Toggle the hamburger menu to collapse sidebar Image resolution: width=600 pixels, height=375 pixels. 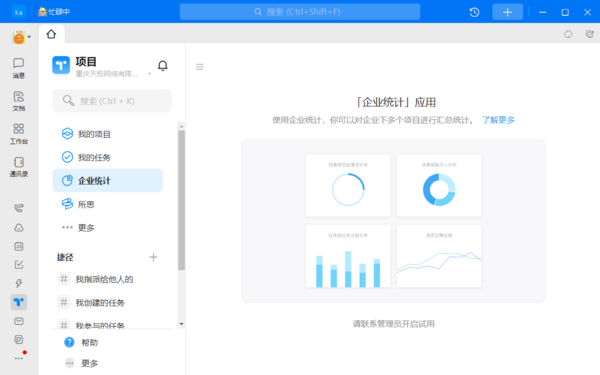pyautogui.click(x=199, y=67)
